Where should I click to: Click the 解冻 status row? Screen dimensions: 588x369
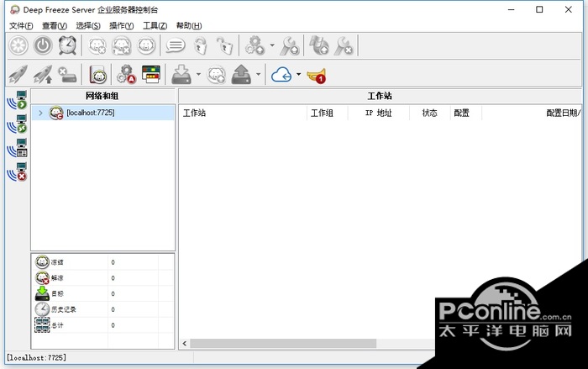point(102,277)
